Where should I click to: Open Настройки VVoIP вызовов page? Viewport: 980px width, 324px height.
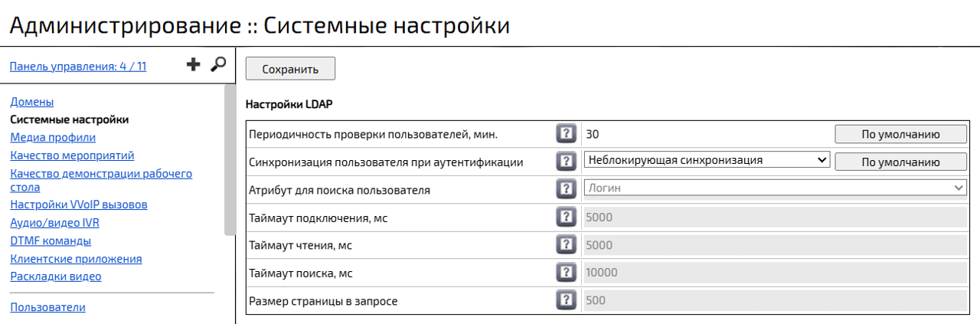pyautogui.click(x=79, y=205)
